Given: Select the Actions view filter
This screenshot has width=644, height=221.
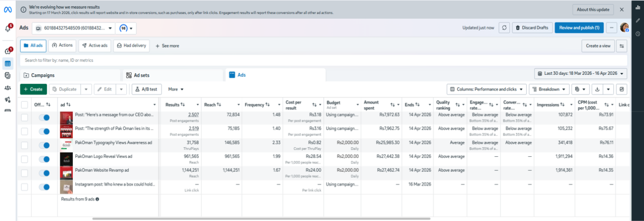Looking at the screenshot, I should click(62, 45).
